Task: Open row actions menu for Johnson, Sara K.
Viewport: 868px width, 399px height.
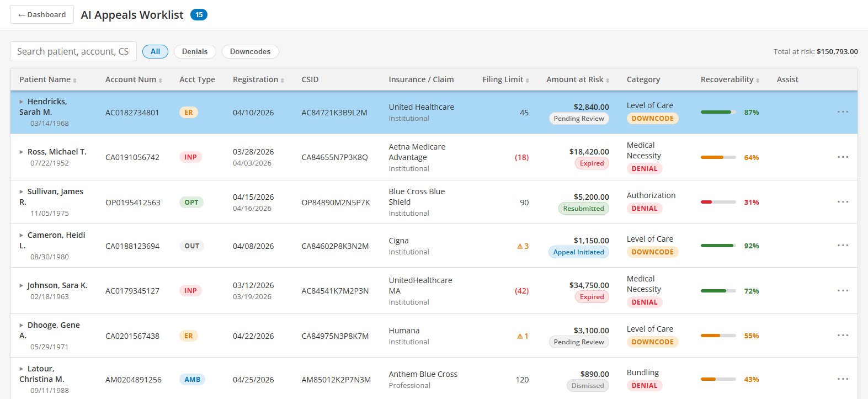Action: click(843, 291)
